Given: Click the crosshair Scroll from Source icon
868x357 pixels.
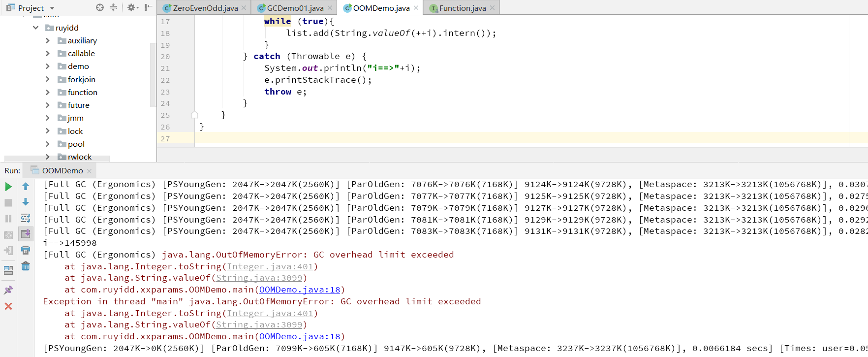Looking at the screenshot, I should (x=100, y=7).
